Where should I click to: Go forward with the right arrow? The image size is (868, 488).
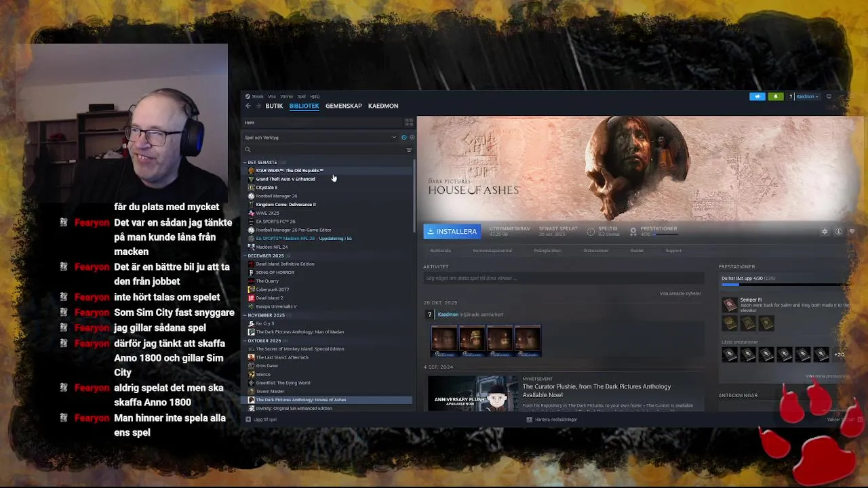click(258, 106)
